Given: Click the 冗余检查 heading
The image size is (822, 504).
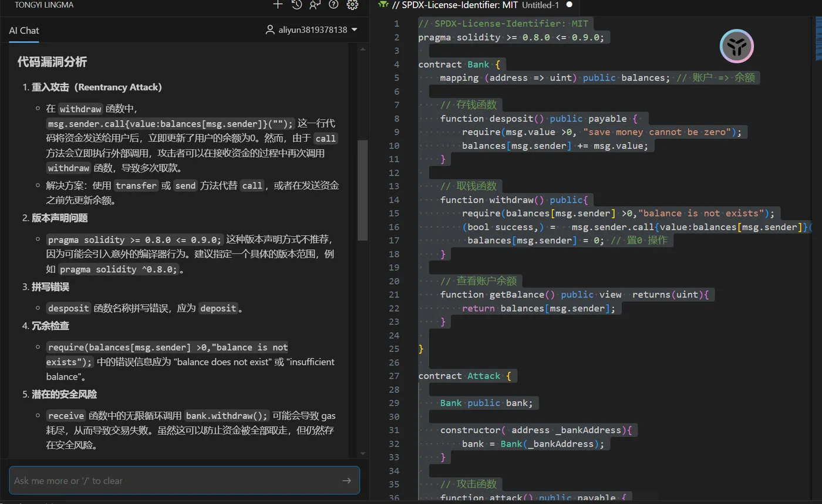Looking at the screenshot, I should pos(50,326).
